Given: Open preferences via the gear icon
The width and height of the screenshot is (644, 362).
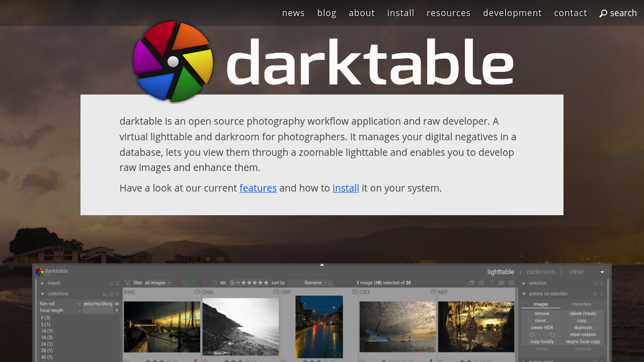Looking at the screenshot, I should pyautogui.click(x=512, y=283).
